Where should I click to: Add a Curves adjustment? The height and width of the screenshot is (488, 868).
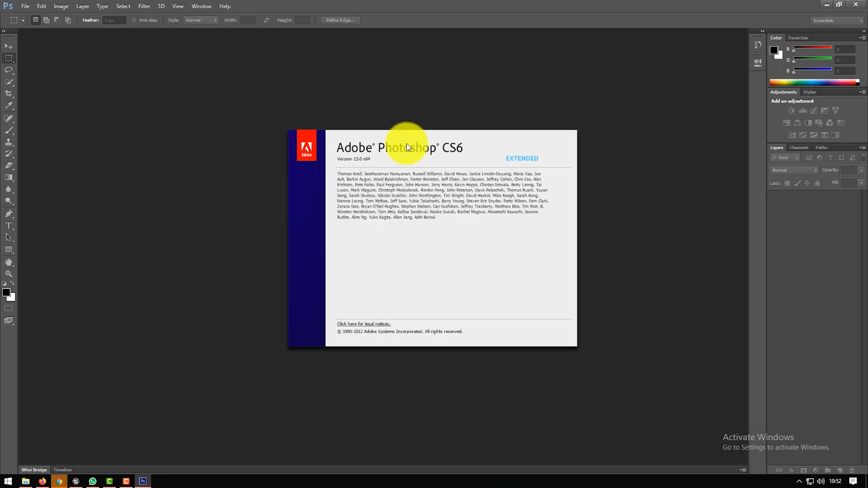[x=814, y=111]
